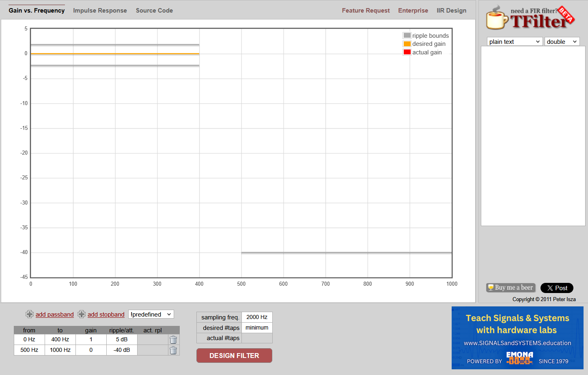The height and width of the screenshot is (375, 588).
Task: Click the Feature Request link
Action: click(x=366, y=11)
